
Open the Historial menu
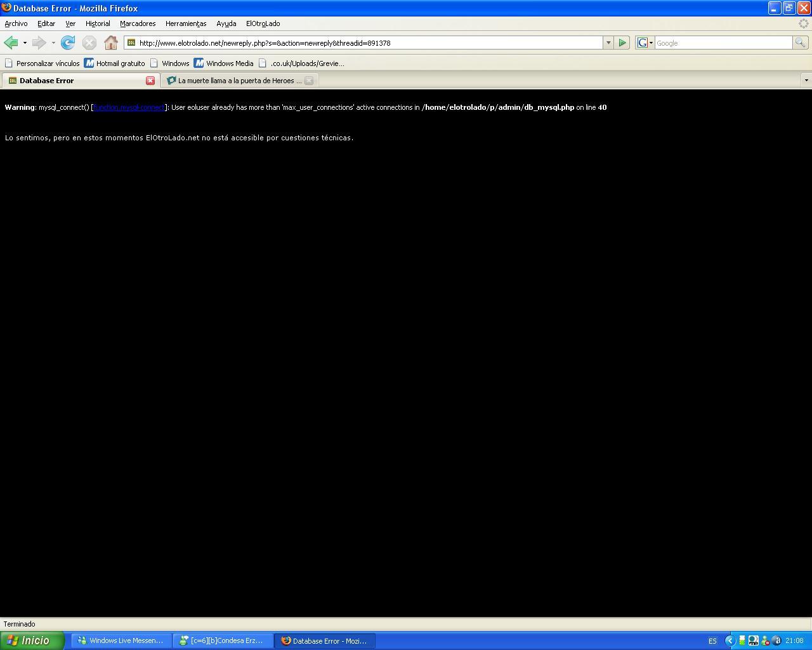[98, 23]
